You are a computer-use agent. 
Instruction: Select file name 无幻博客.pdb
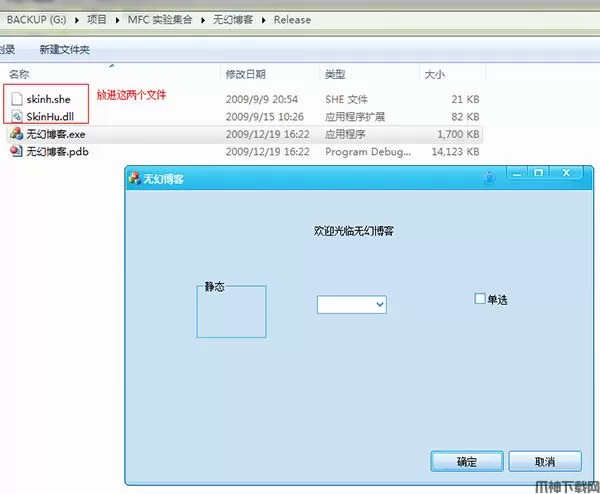pos(57,152)
